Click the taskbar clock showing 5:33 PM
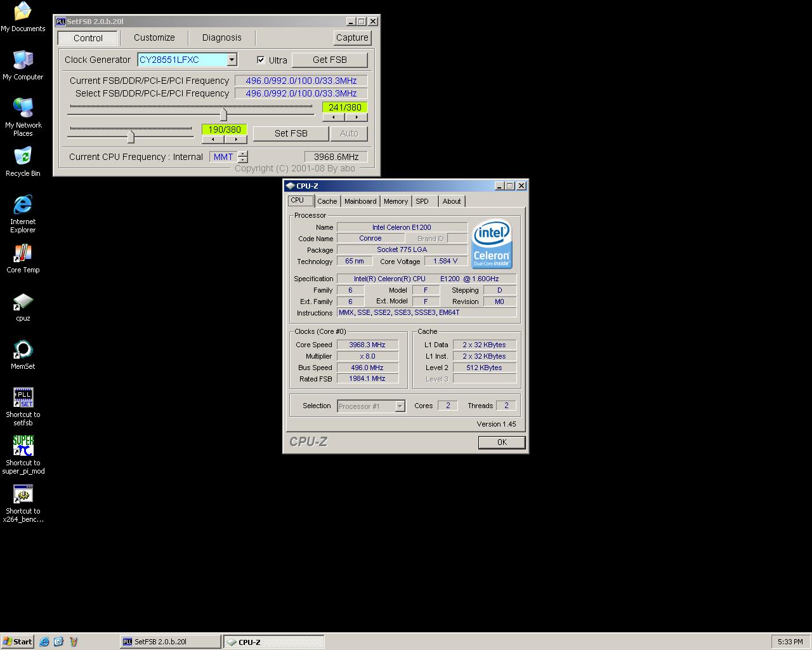The image size is (812, 650). point(790,642)
